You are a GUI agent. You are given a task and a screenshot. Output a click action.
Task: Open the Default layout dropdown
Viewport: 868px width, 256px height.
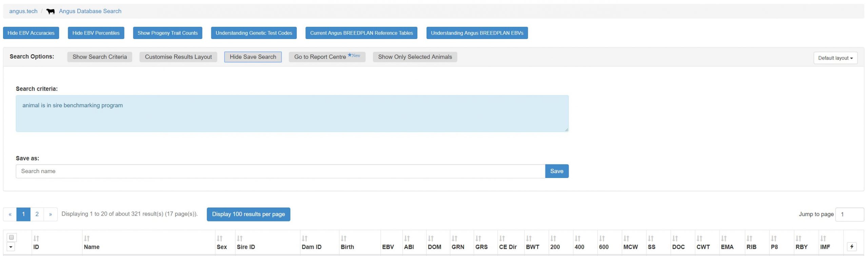(835, 58)
